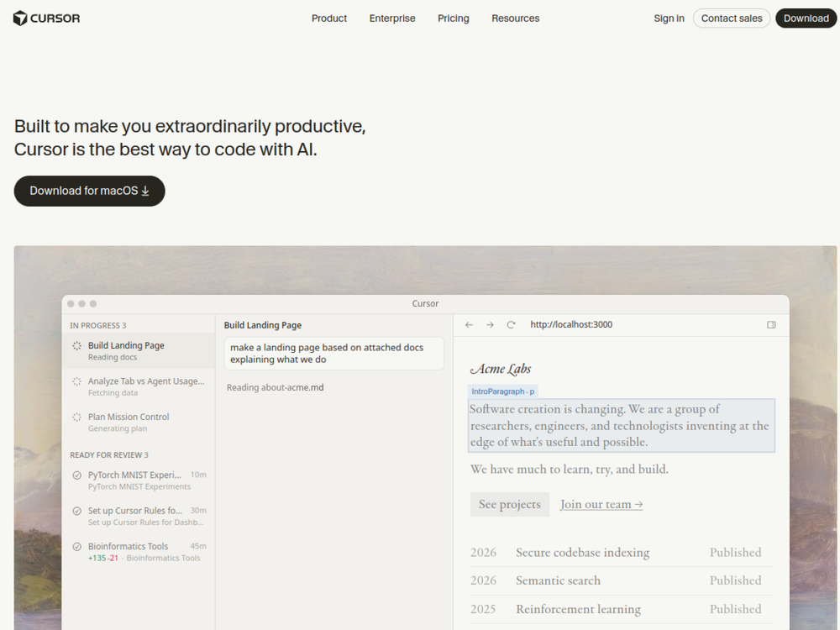Open the Resources menu
This screenshot has height=630, width=840.
click(516, 18)
